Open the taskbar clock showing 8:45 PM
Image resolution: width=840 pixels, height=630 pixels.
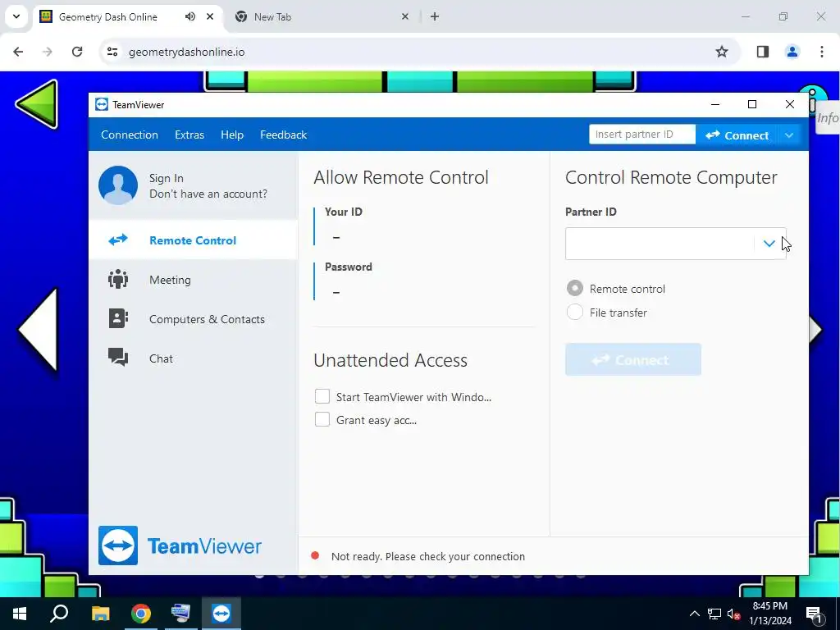[769, 614]
